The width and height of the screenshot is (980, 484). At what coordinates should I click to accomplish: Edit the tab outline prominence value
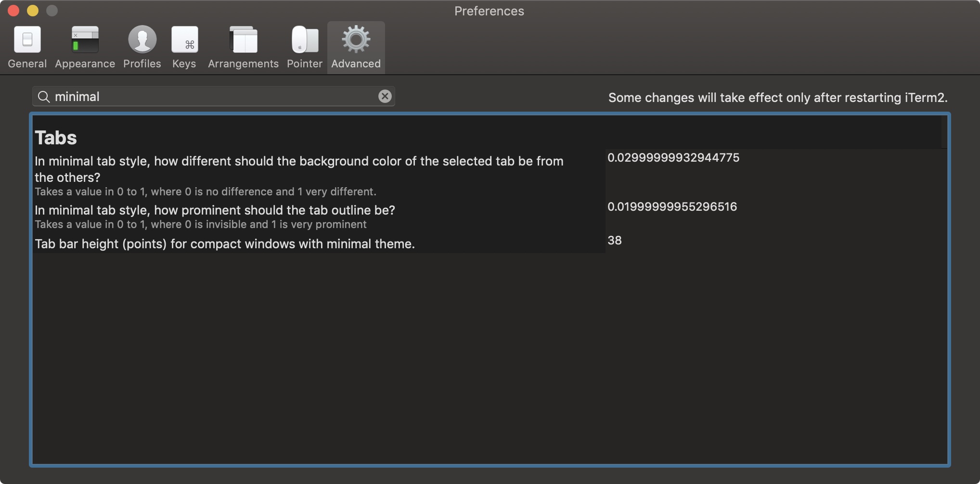(672, 206)
